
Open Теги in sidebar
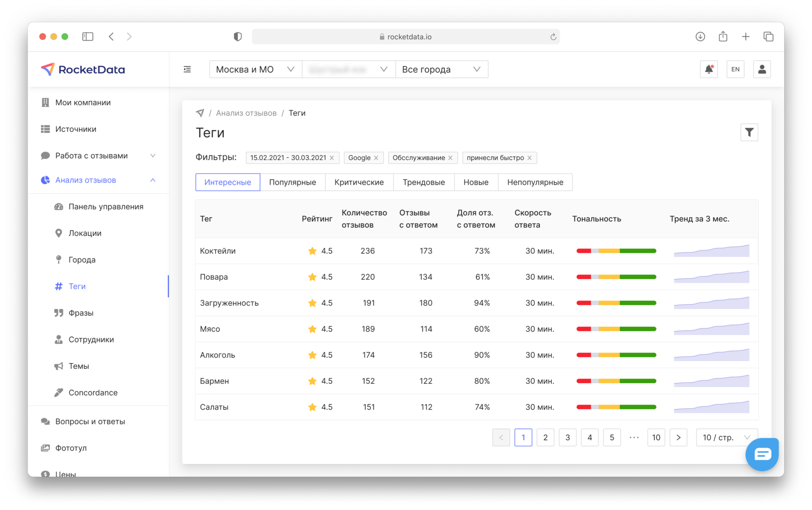99,286
